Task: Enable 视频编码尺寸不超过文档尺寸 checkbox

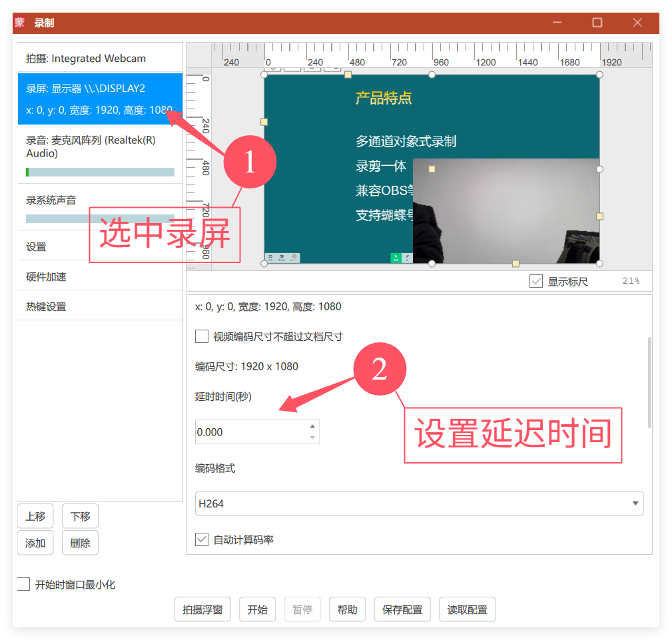Action: (202, 336)
